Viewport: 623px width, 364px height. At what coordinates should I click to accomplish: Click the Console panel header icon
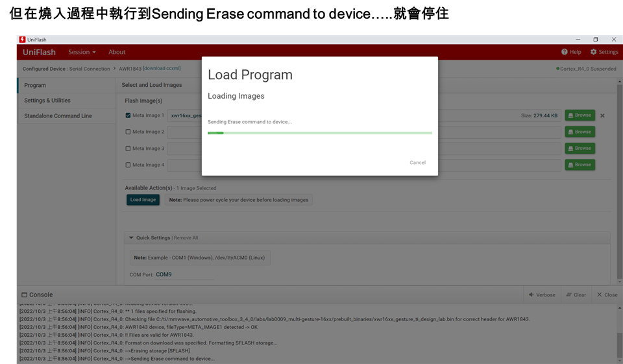[24, 295]
